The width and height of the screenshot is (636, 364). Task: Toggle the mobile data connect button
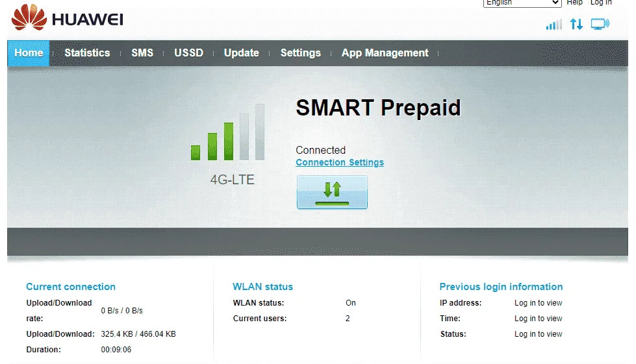click(332, 192)
